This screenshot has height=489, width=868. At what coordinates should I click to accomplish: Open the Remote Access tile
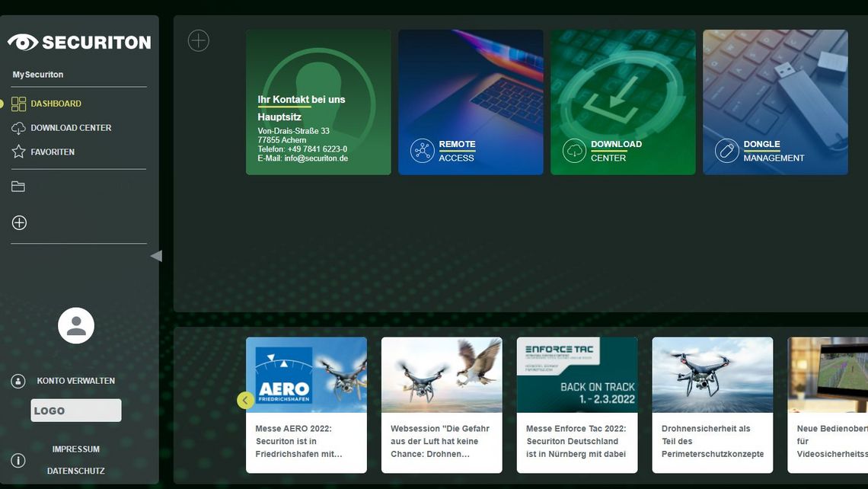pos(471,103)
